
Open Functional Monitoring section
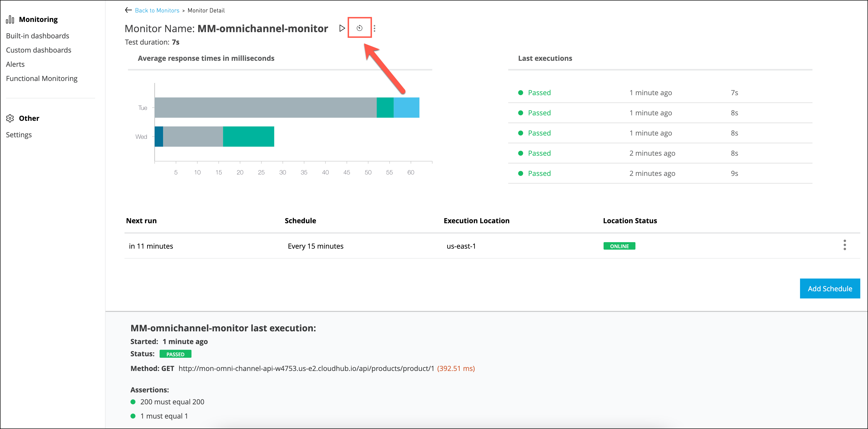41,78
